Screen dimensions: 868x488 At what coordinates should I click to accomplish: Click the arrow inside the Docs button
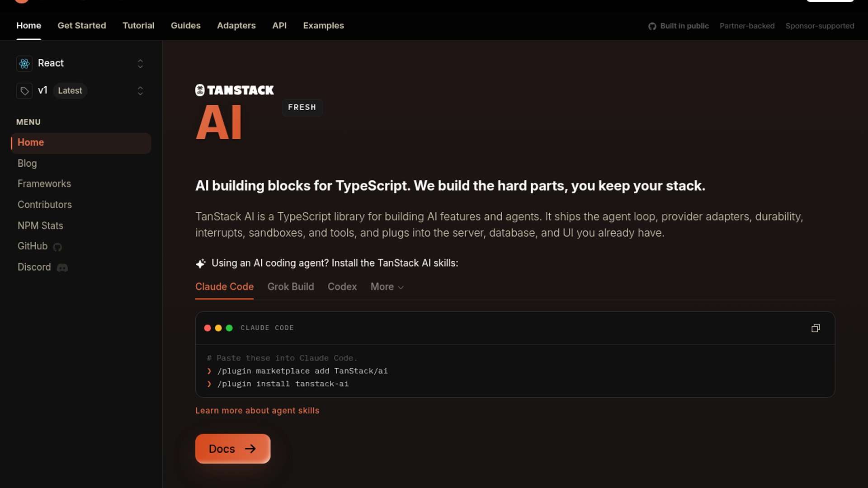[250, 449]
